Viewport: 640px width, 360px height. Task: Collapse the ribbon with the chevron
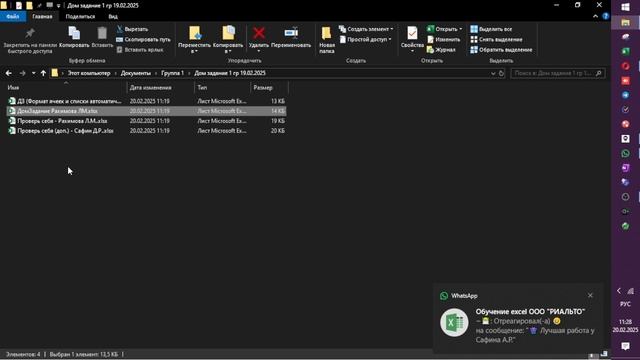[x=596, y=16]
